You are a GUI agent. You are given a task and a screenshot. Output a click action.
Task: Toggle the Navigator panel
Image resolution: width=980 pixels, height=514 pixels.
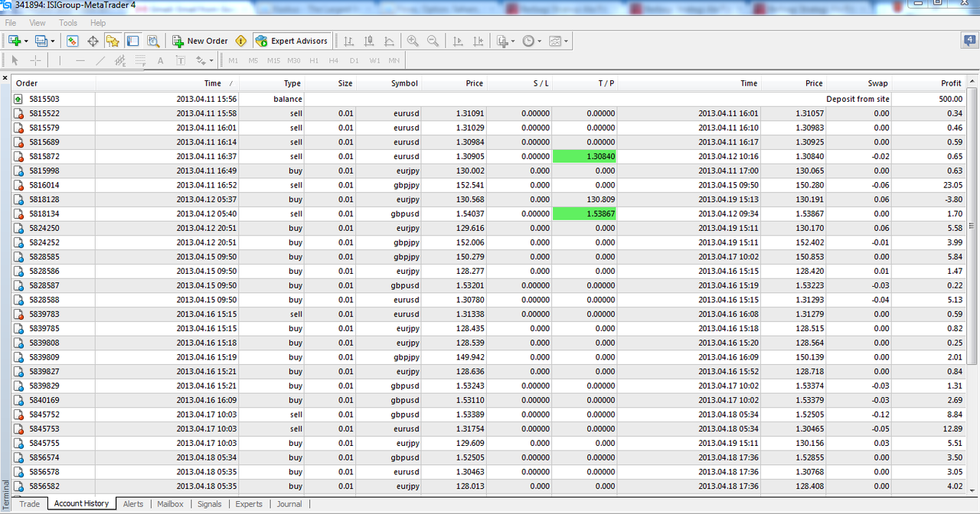tap(113, 41)
